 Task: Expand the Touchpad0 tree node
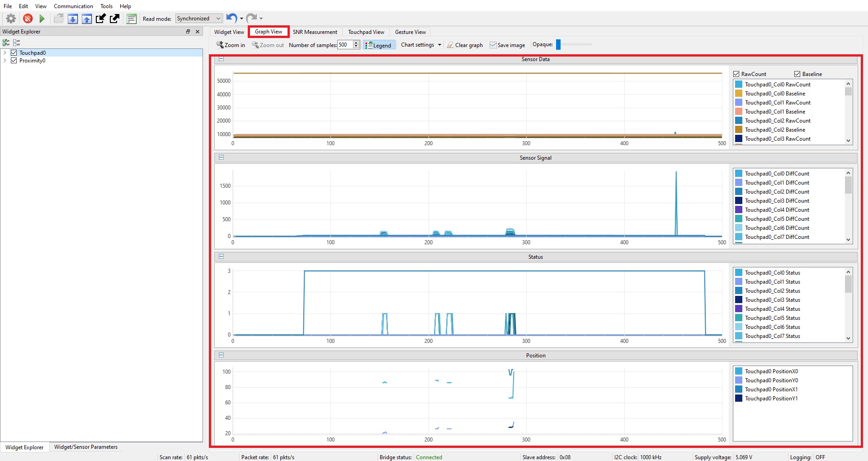[x=5, y=53]
